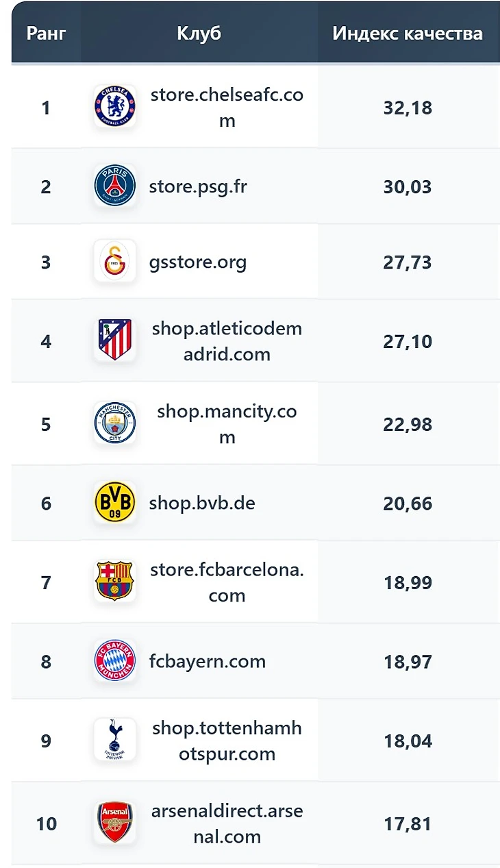
Task: Select the FC Bayern München logo
Action: [x=115, y=661]
